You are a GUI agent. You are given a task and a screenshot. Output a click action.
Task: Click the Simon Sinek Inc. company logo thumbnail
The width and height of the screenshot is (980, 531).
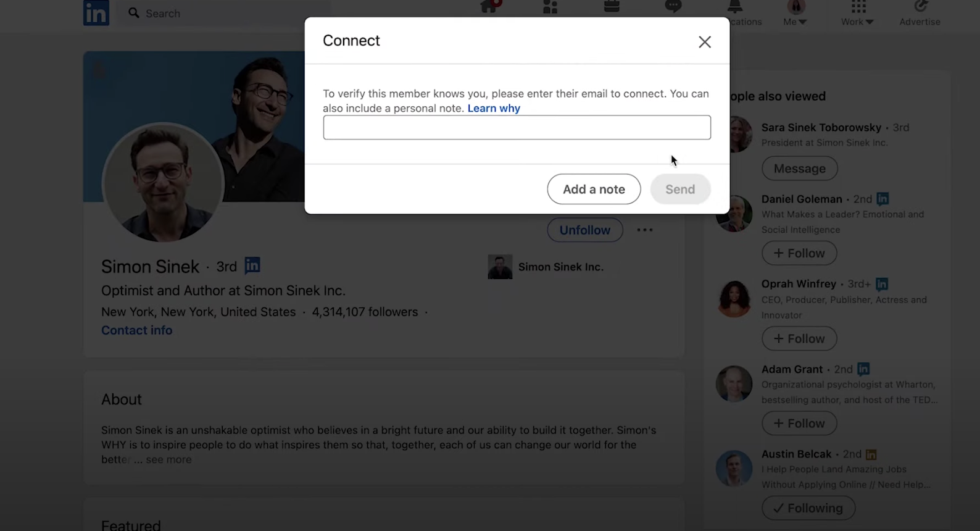(500, 267)
